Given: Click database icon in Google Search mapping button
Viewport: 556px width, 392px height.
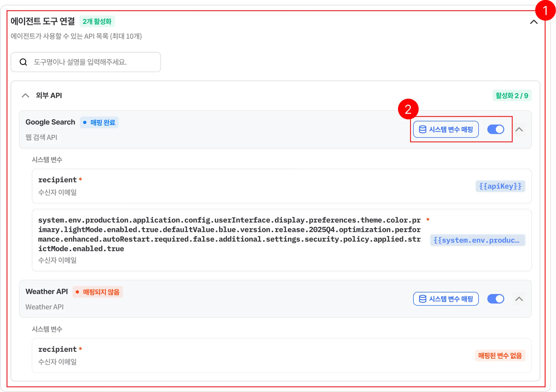Looking at the screenshot, I should pyautogui.click(x=422, y=129).
